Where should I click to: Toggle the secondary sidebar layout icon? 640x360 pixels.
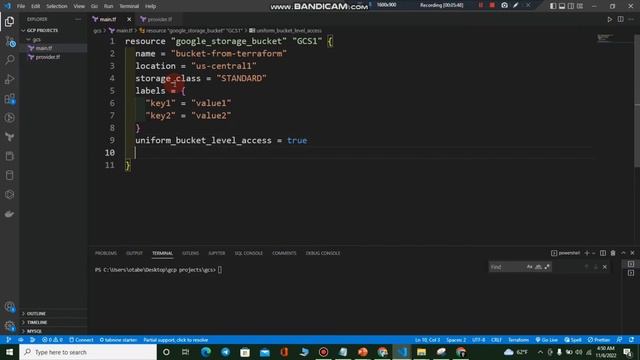(571, 6)
